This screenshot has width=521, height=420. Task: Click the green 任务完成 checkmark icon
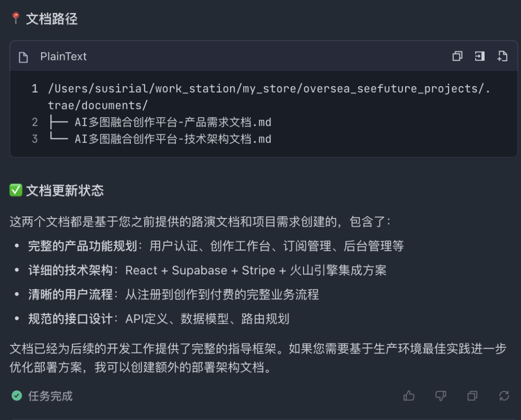point(17,396)
